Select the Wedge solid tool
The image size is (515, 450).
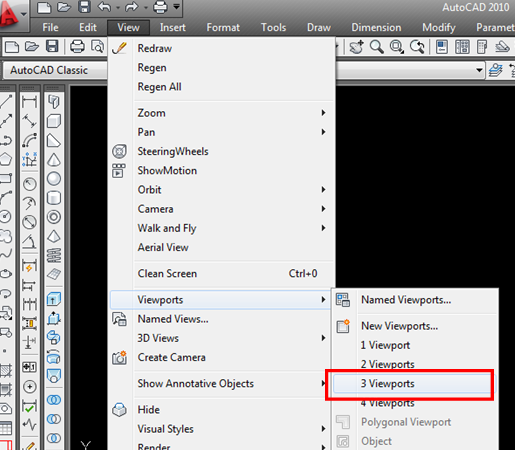point(54,141)
